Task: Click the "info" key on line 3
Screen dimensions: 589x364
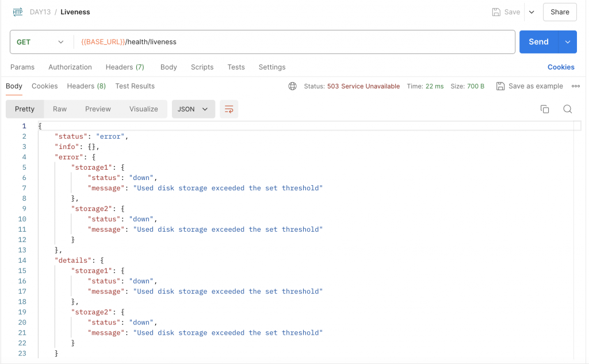Action: tap(67, 147)
